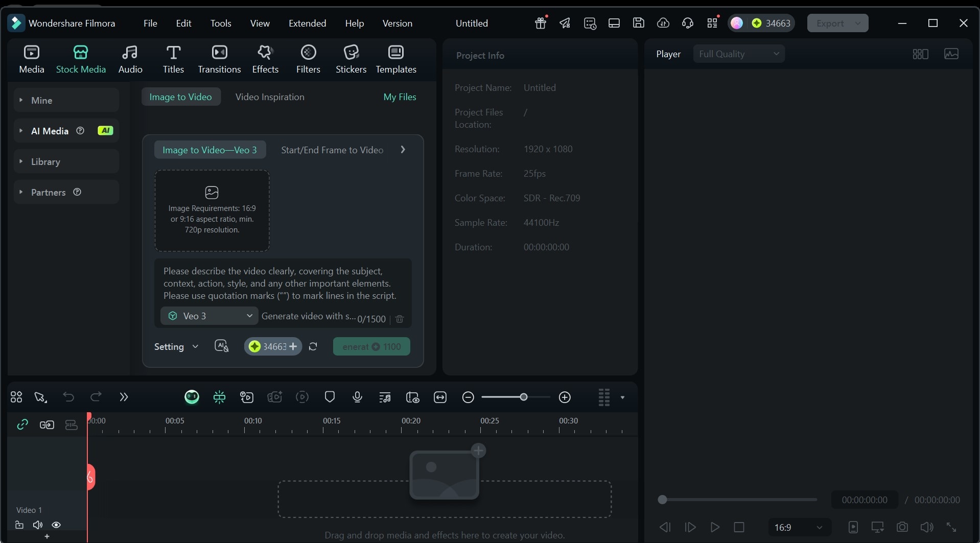Add a timeline marker with shield icon

(x=330, y=397)
